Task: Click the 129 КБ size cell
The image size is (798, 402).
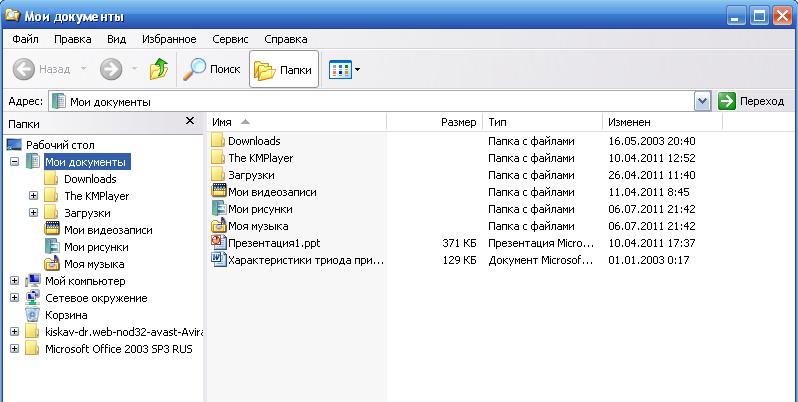Action: point(459,260)
